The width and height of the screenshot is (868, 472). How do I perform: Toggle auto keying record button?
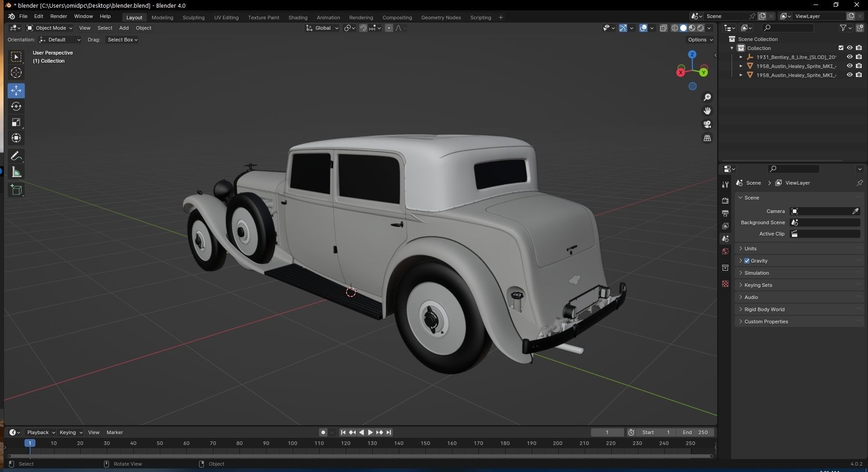323,432
